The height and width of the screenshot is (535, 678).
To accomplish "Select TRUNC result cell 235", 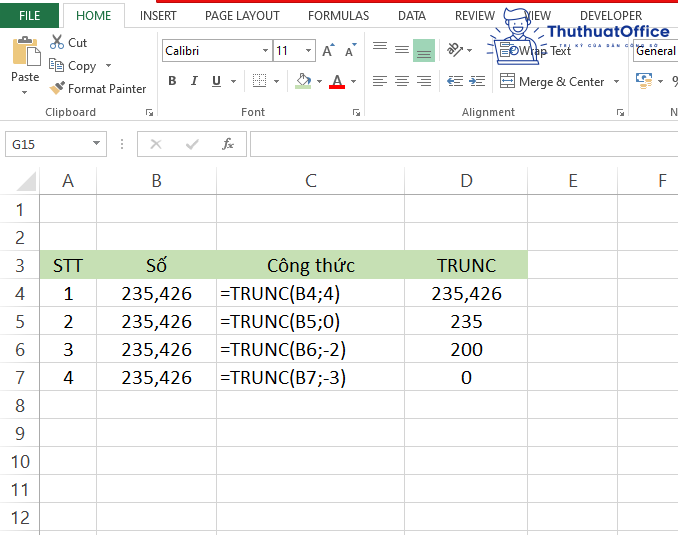I will (466, 321).
